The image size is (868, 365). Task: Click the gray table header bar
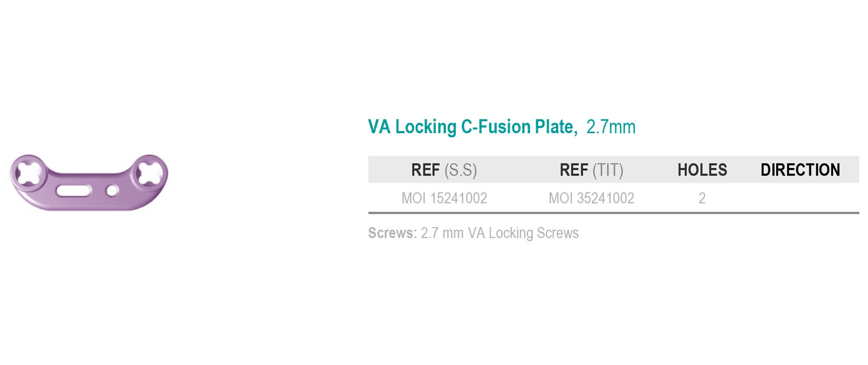pyautogui.click(x=614, y=170)
